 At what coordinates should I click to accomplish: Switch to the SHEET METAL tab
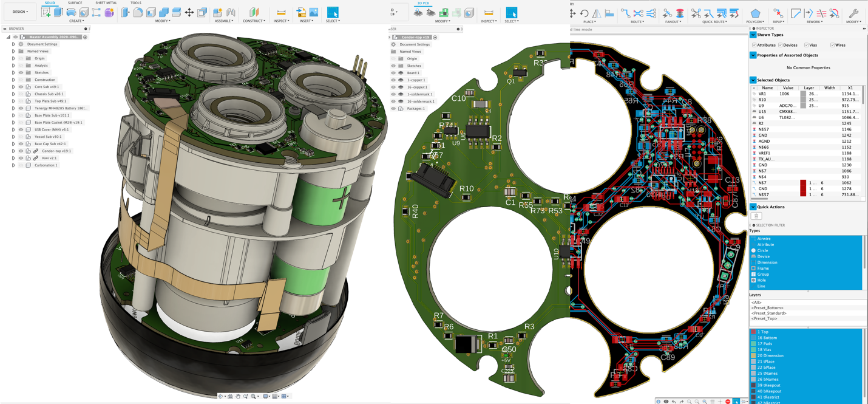[107, 3]
